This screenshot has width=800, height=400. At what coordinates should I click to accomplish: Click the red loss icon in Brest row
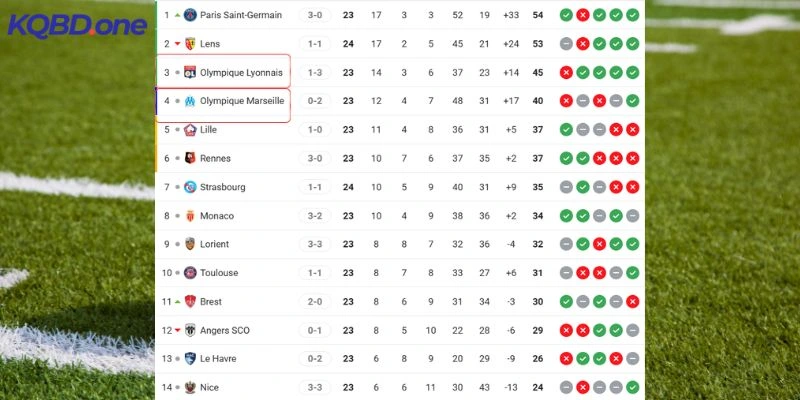pos(632,301)
